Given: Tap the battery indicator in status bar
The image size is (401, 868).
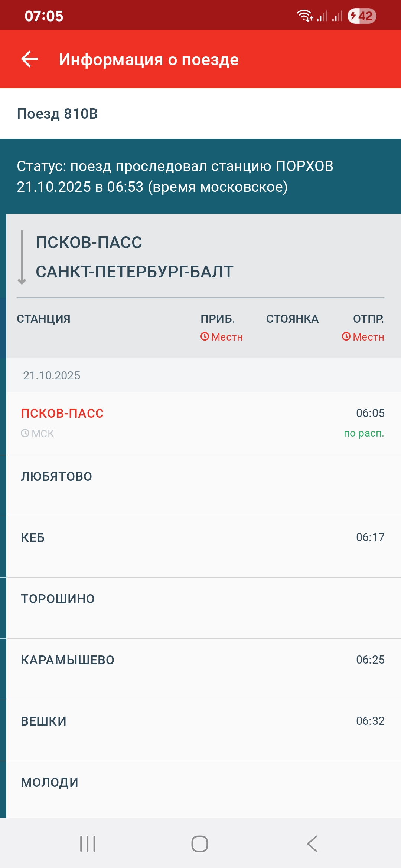Looking at the screenshot, I should pyautogui.click(x=362, y=16).
